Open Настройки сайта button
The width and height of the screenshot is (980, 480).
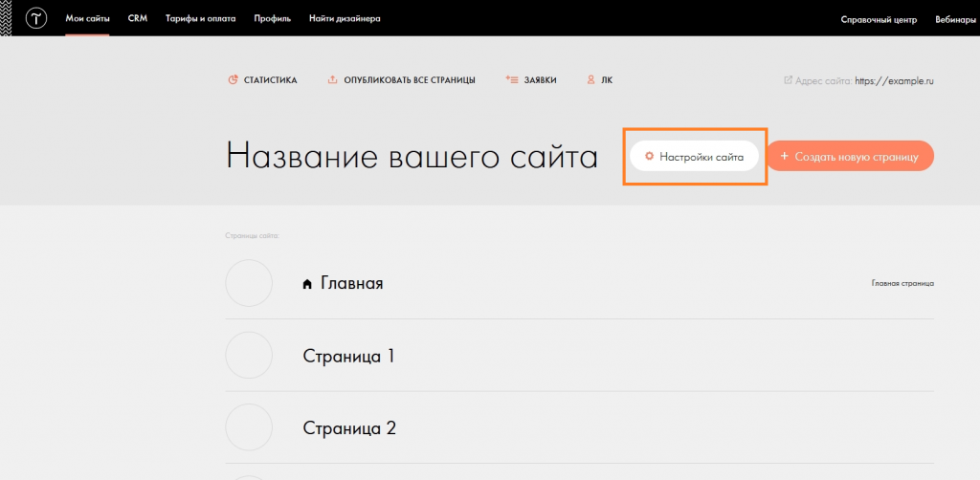(x=695, y=156)
